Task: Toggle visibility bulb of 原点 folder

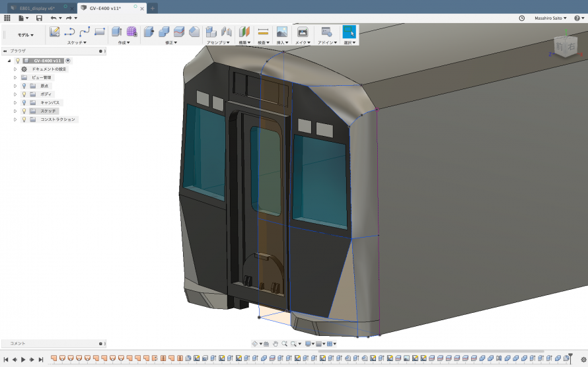Action: pos(24,86)
